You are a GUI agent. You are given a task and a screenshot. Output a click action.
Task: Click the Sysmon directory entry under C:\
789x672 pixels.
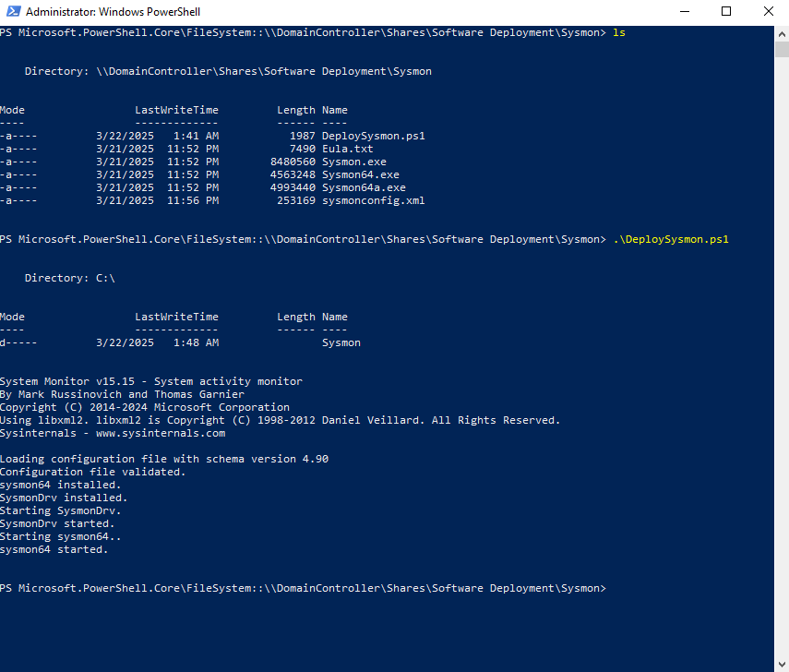341,342
